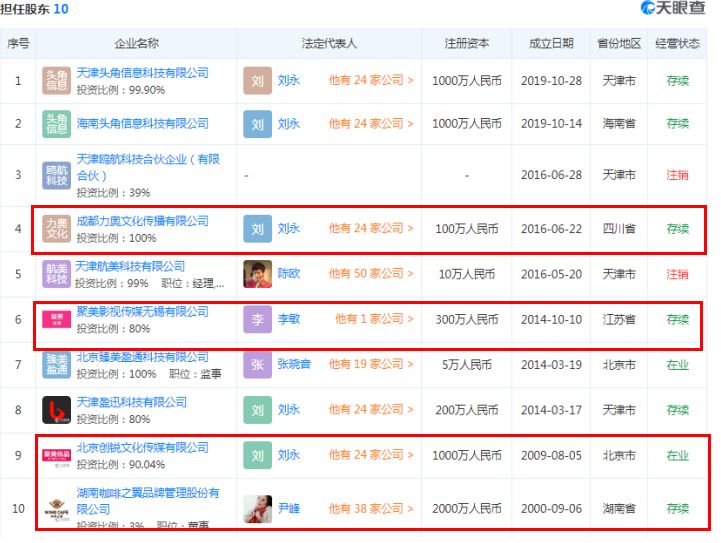Open the 天津盈迅科技 black logo icon
721x543 pixels.
click(x=57, y=410)
